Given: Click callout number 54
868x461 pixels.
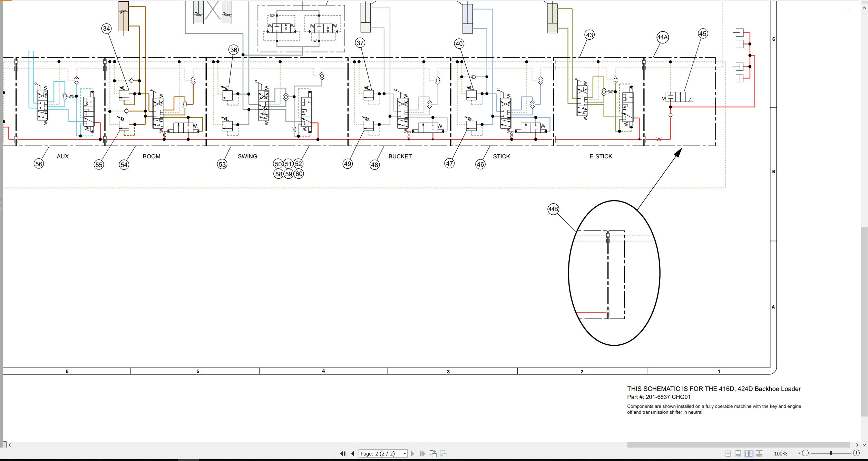Looking at the screenshot, I should point(124,165).
